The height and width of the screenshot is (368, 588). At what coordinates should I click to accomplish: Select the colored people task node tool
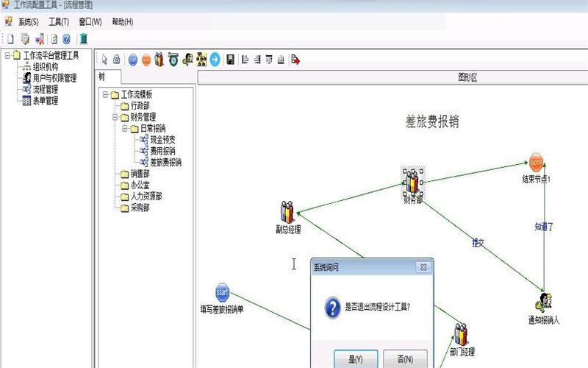pyautogui.click(x=159, y=60)
